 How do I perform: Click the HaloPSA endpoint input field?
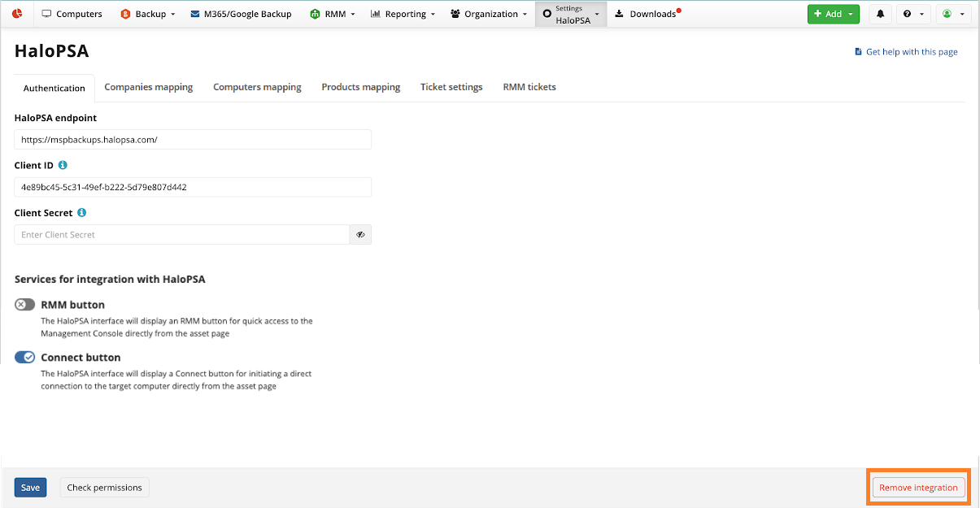(x=193, y=140)
